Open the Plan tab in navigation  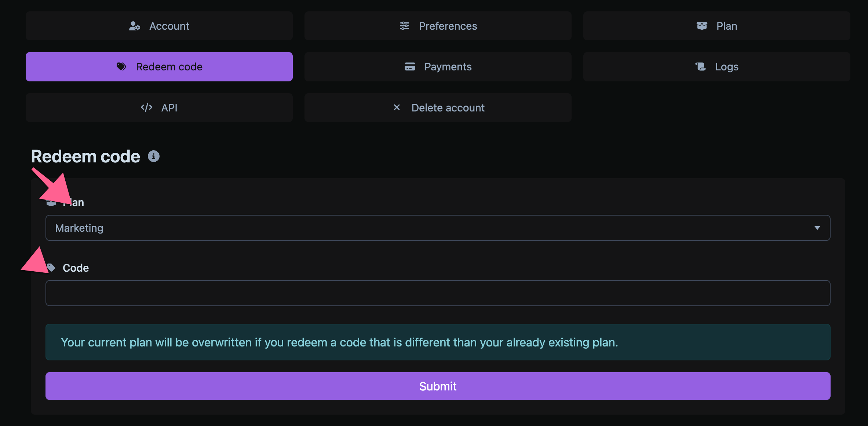717,26
